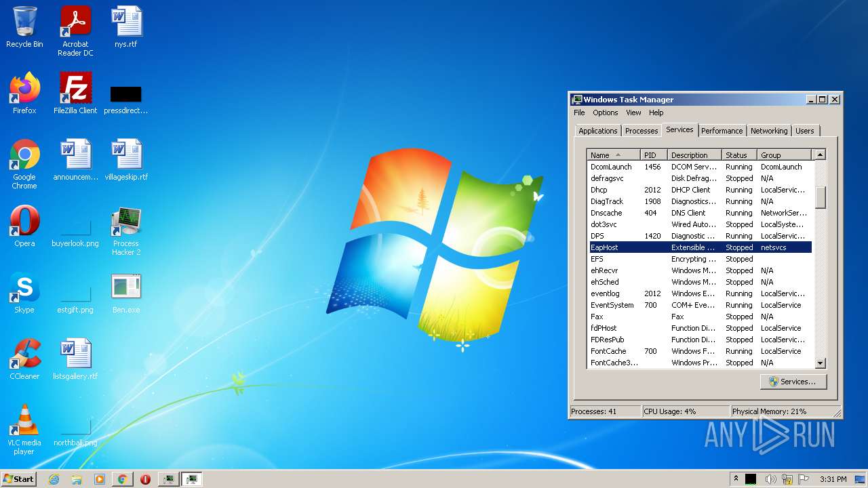
Task: Select listsgallery.rtf document icon
Action: tap(75, 359)
